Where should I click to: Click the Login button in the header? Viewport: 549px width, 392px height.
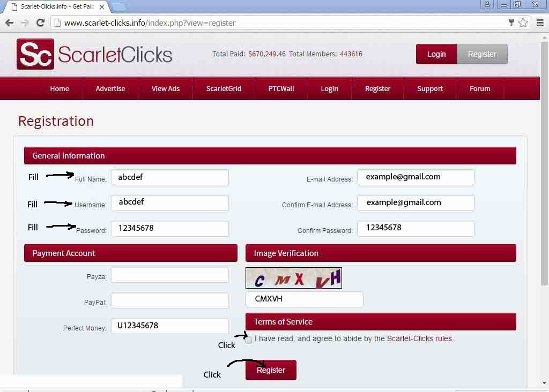point(436,54)
